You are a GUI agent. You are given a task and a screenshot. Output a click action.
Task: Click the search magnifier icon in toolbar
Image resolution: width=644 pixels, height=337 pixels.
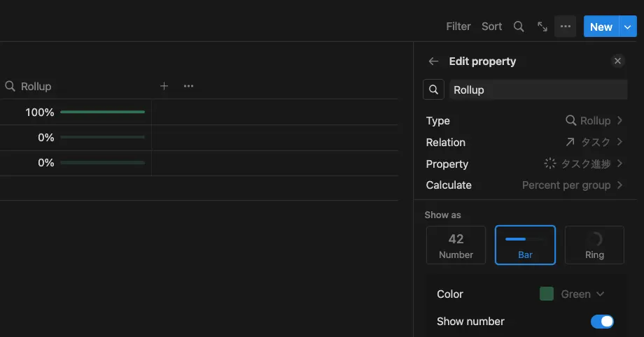pos(519,27)
